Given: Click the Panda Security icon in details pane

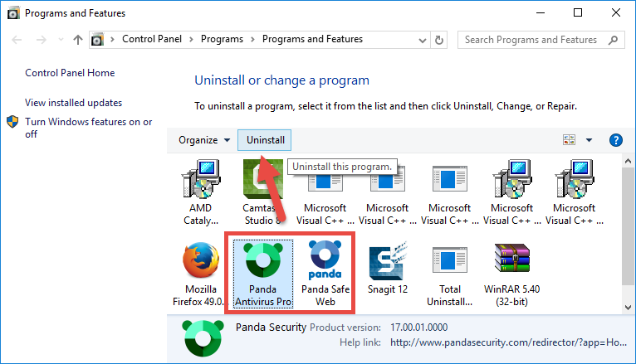Looking at the screenshot, I should 203,337.
